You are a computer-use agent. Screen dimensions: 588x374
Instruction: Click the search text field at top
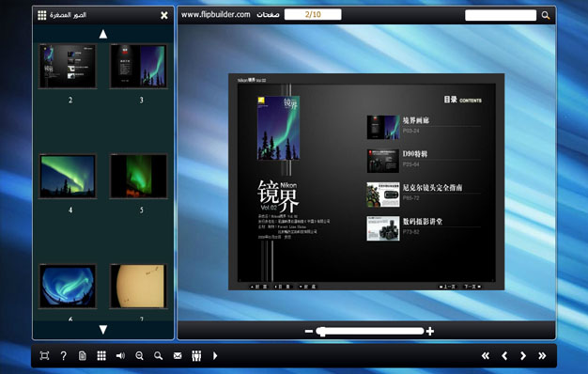coord(501,15)
